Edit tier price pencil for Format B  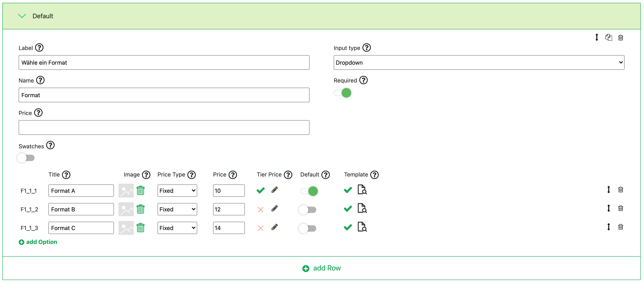pyautogui.click(x=274, y=208)
